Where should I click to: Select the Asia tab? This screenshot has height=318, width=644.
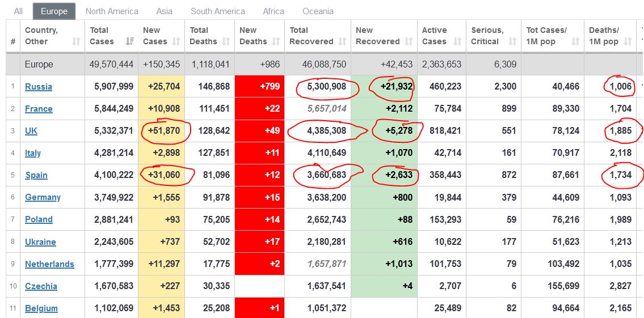(x=165, y=11)
